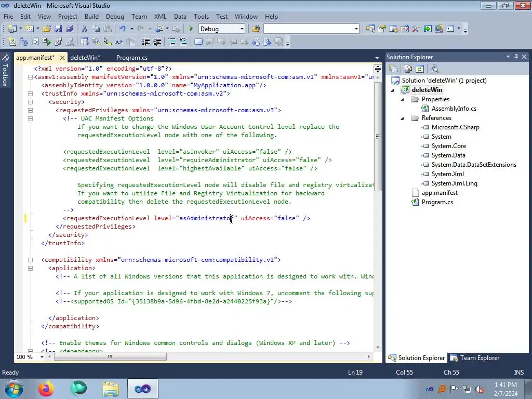Collapse the compatibility XML outline node
532x399 pixels.
30,260
